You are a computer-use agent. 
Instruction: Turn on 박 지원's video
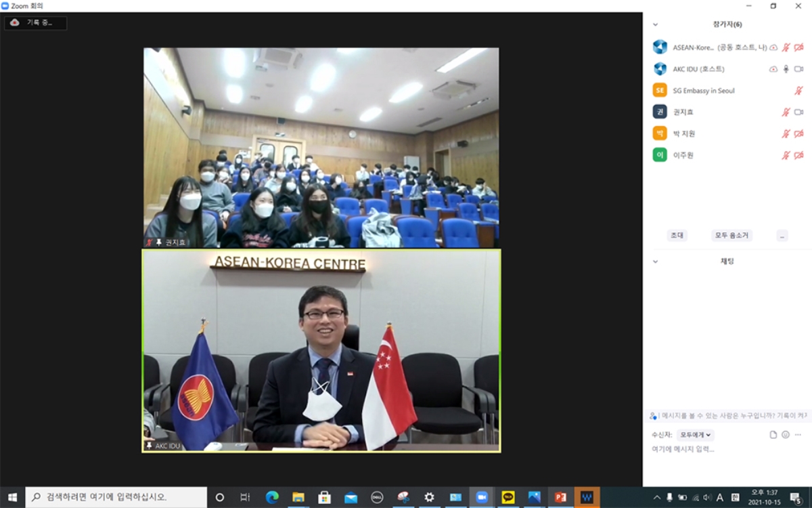(x=798, y=133)
